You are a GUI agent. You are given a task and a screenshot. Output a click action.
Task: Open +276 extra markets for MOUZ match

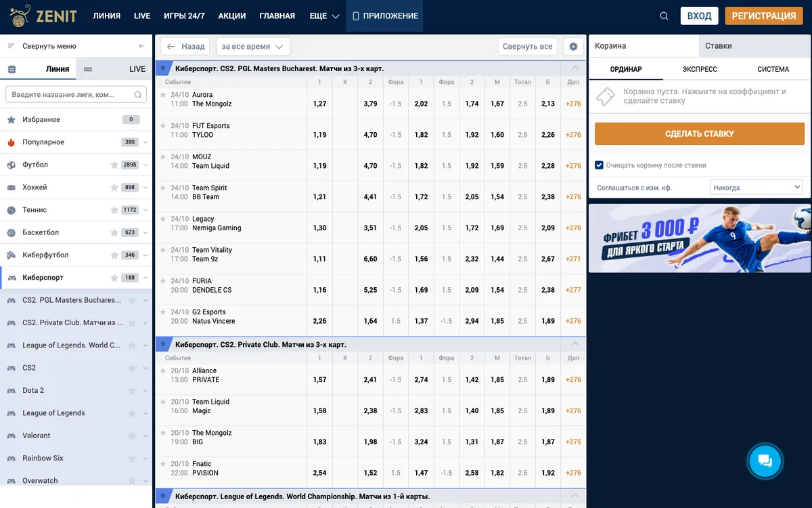pyautogui.click(x=573, y=165)
